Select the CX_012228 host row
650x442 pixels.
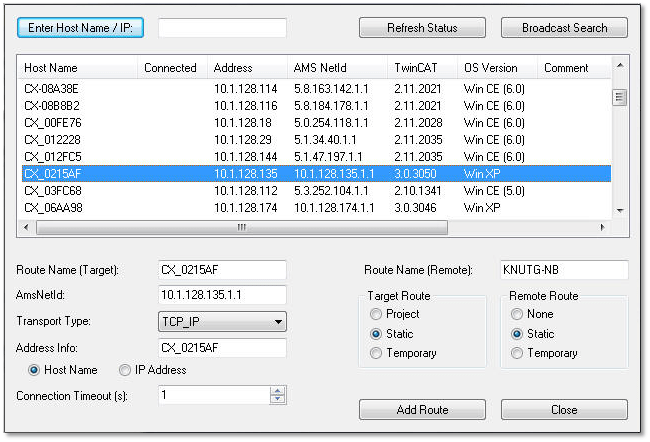316,140
